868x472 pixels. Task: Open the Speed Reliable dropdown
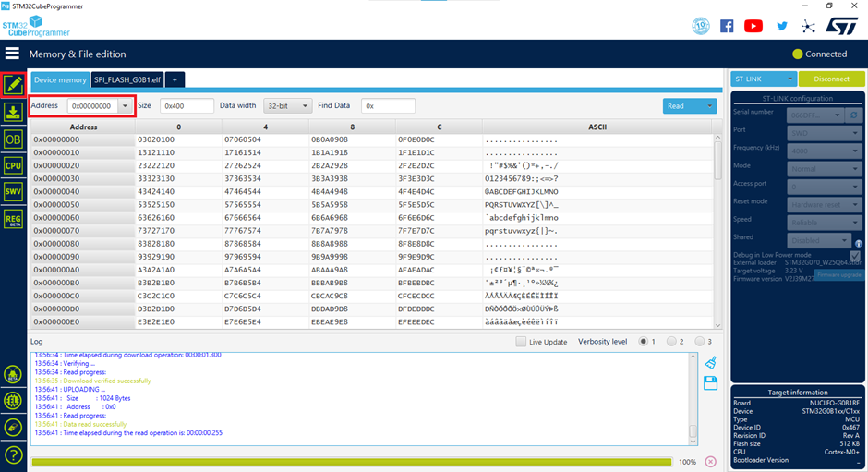823,223
